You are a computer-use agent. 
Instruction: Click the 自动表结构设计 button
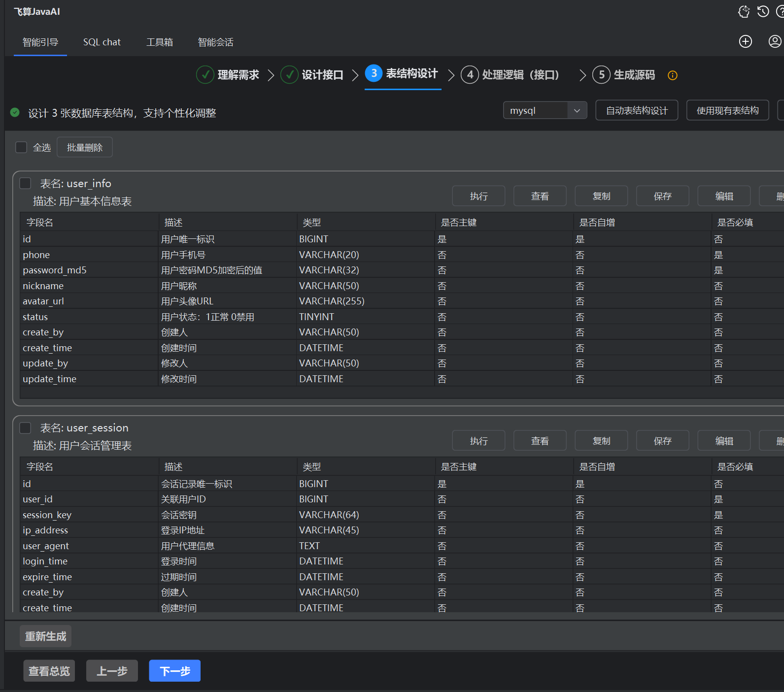coord(637,110)
